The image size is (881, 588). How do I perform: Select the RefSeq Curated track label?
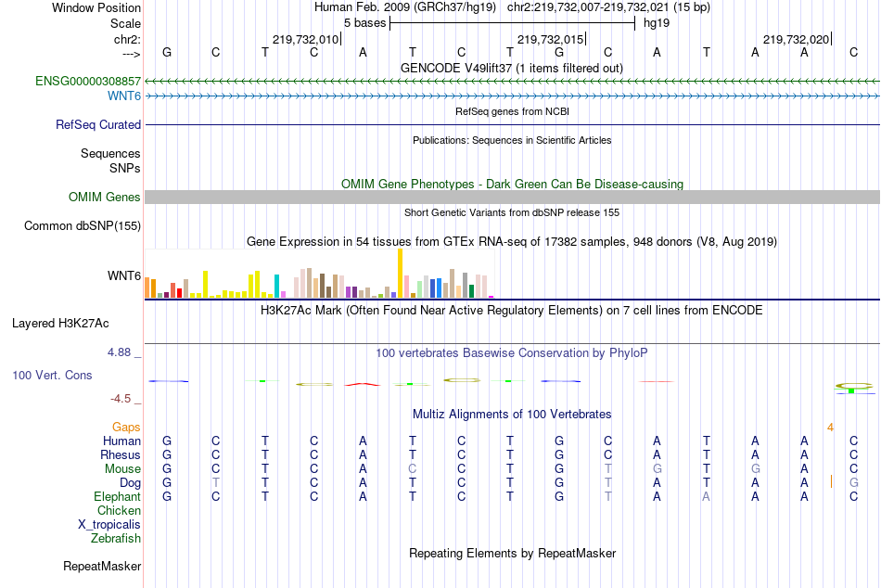(x=98, y=125)
